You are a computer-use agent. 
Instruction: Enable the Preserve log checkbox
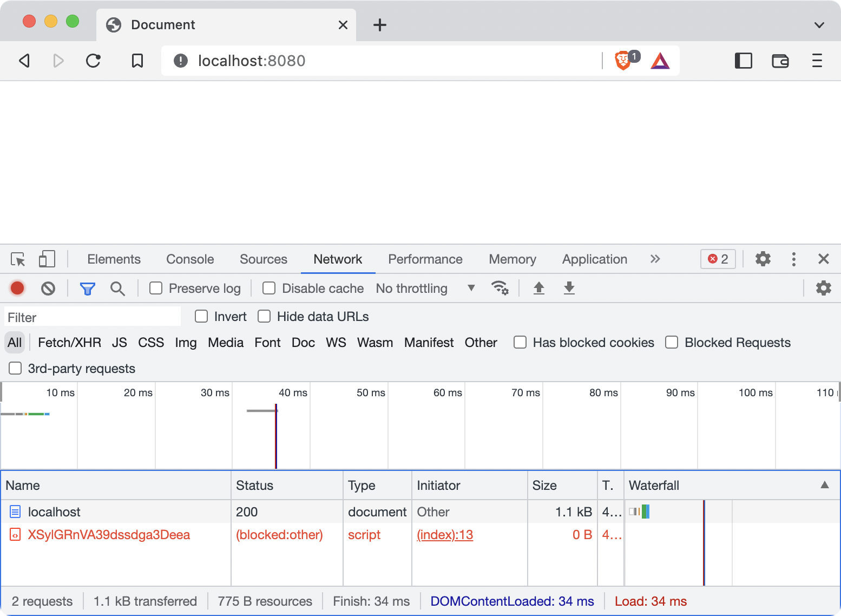156,289
